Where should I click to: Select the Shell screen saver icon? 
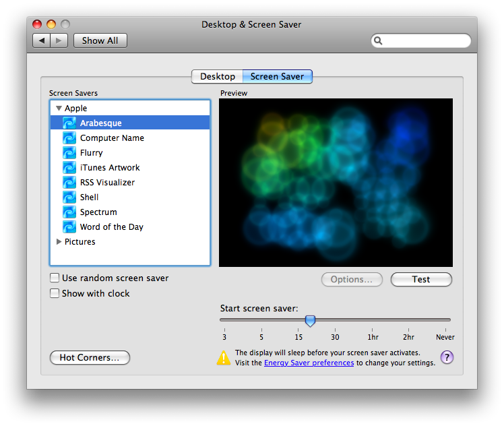[x=69, y=197]
